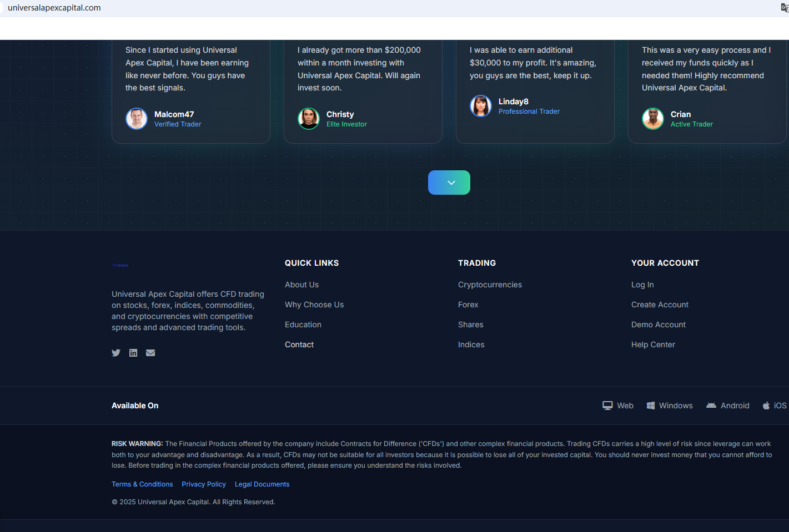Image resolution: width=789 pixels, height=532 pixels.
Task: Click Create Account link
Action: coord(660,305)
